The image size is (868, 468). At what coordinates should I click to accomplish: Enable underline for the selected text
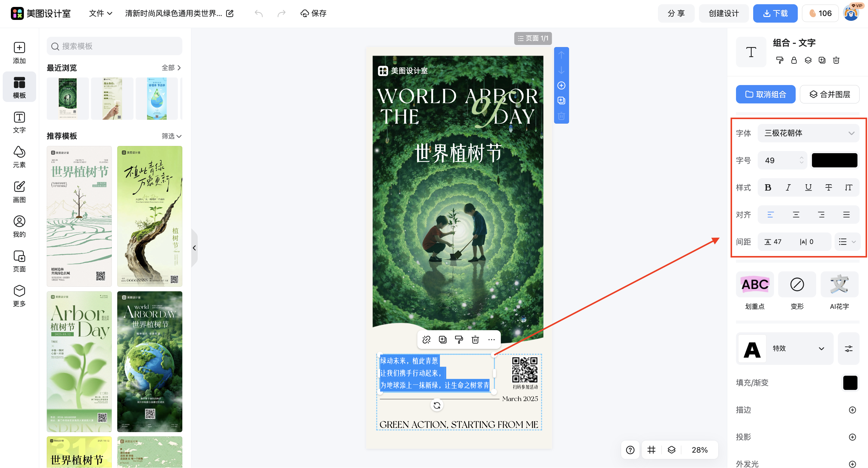pyautogui.click(x=808, y=188)
